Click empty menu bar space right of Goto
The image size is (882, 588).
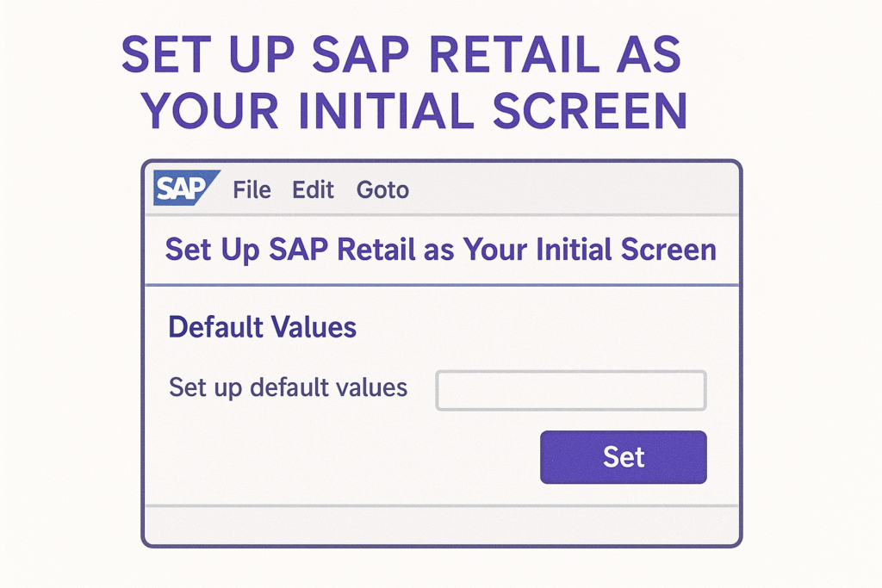(x=568, y=189)
